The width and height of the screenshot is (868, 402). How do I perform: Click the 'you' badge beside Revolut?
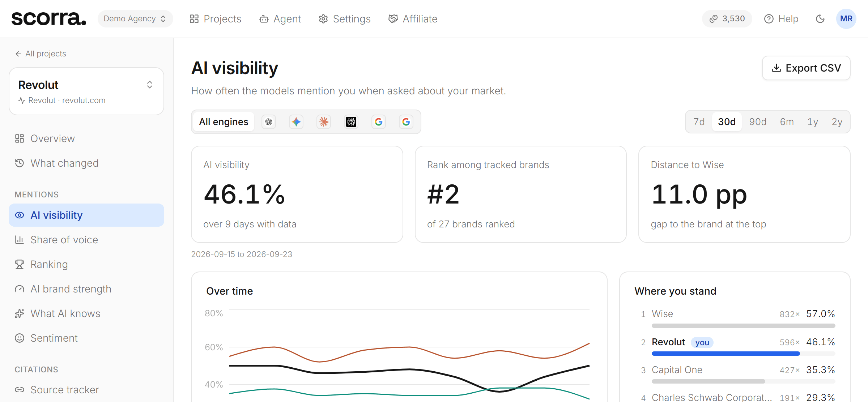702,342
